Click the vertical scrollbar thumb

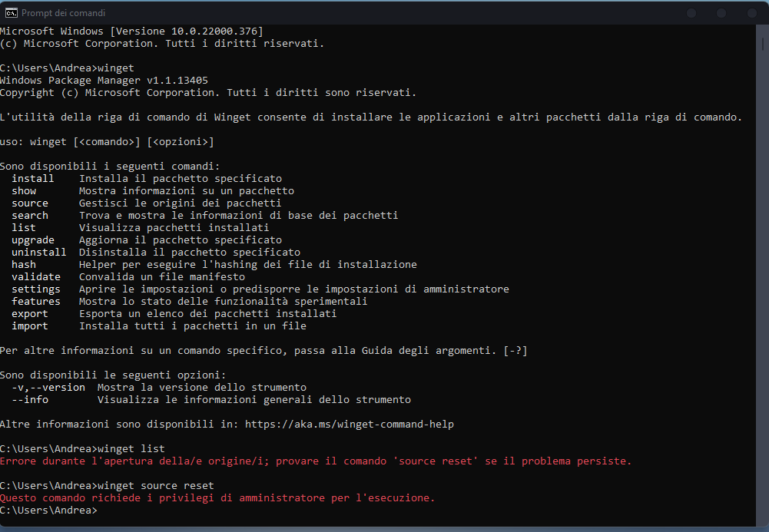pos(763,44)
